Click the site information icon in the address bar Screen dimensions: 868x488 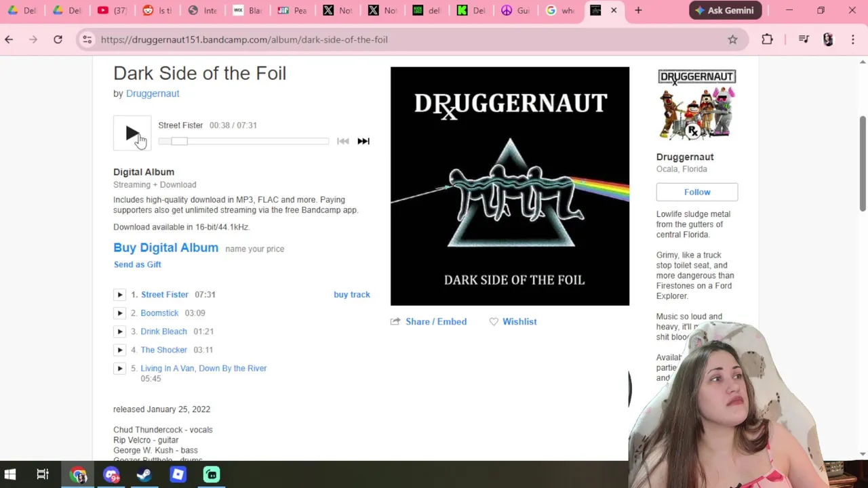(87, 39)
